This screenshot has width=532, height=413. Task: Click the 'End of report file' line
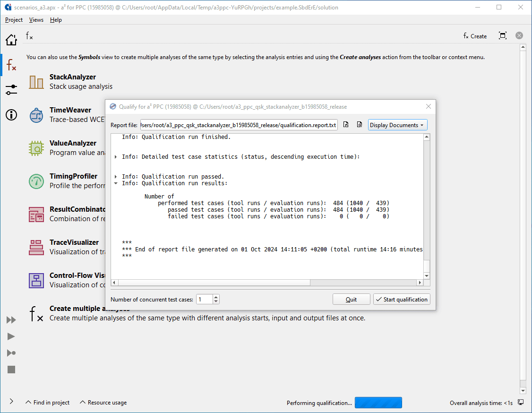point(272,250)
